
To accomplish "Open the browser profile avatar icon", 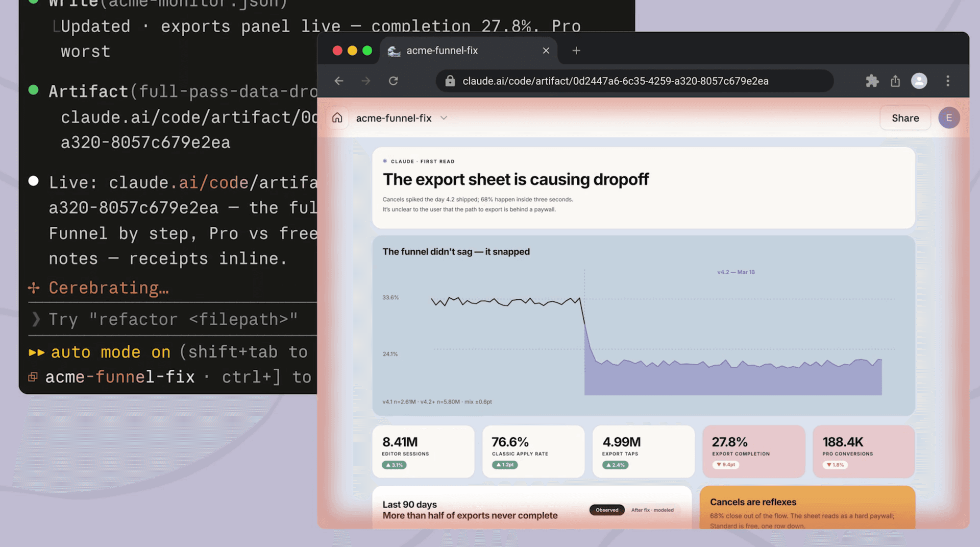I will tap(919, 81).
